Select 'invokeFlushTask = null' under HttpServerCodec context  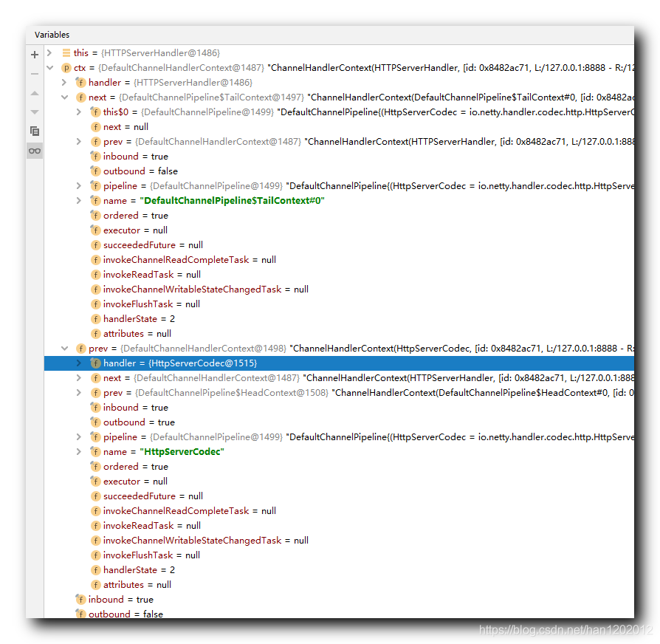(339, 555)
